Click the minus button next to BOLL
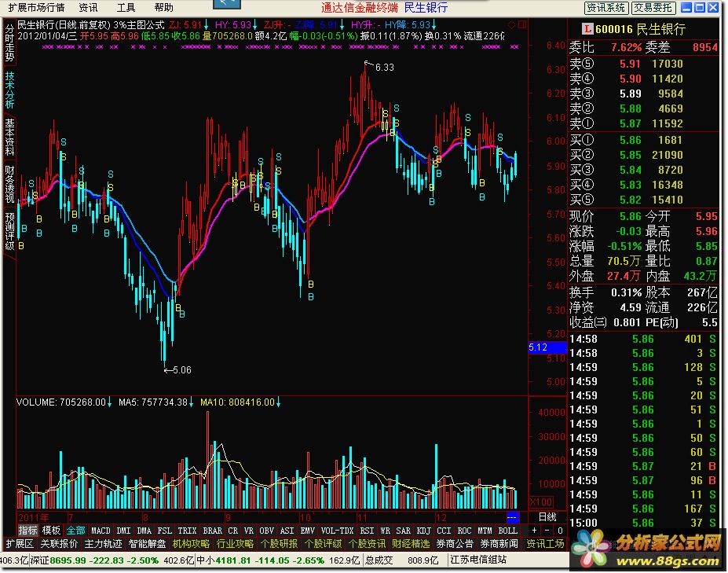The height and width of the screenshot is (573, 728). pyautogui.click(x=547, y=531)
